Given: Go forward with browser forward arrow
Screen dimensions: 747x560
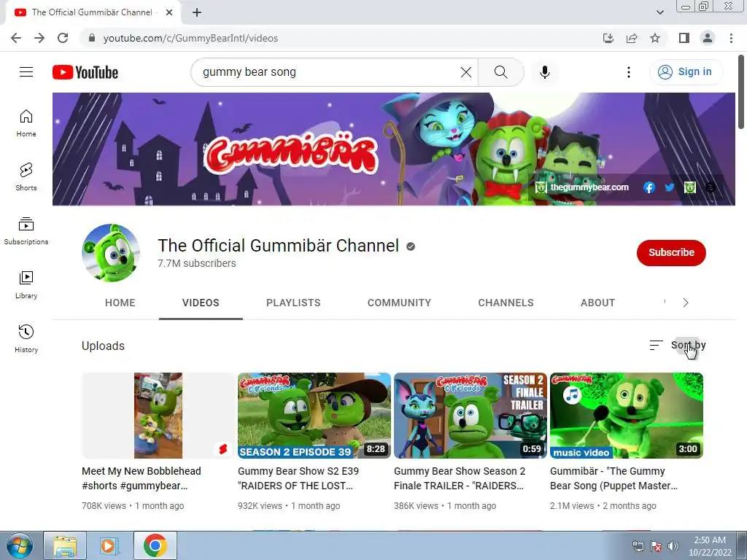Looking at the screenshot, I should (39, 38).
